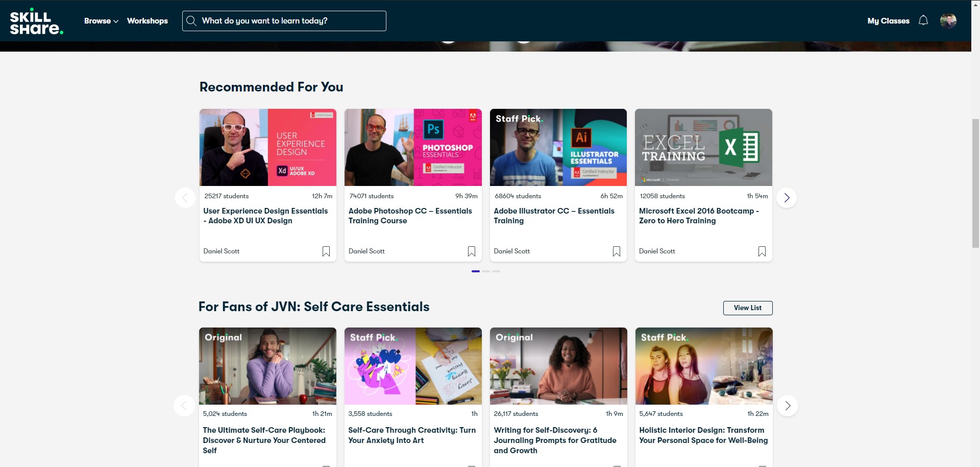Open Self-Care Through Creativity thumbnail
The image size is (980, 467).
click(413, 366)
